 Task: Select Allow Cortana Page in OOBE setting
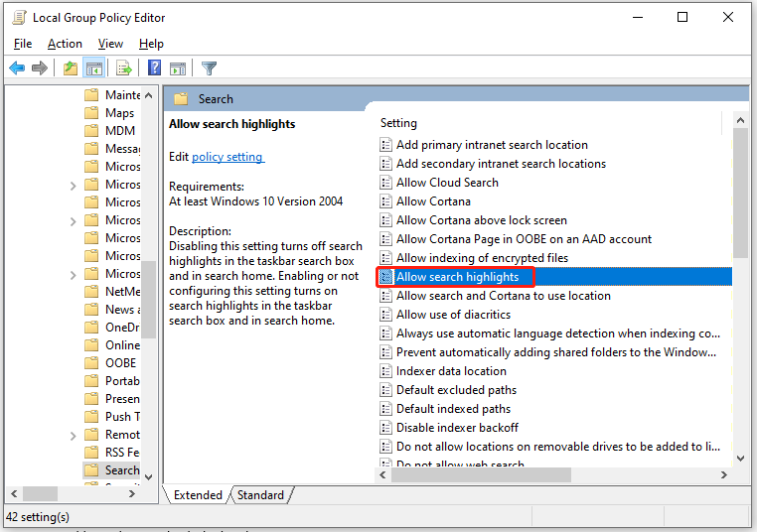pyautogui.click(x=524, y=239)
